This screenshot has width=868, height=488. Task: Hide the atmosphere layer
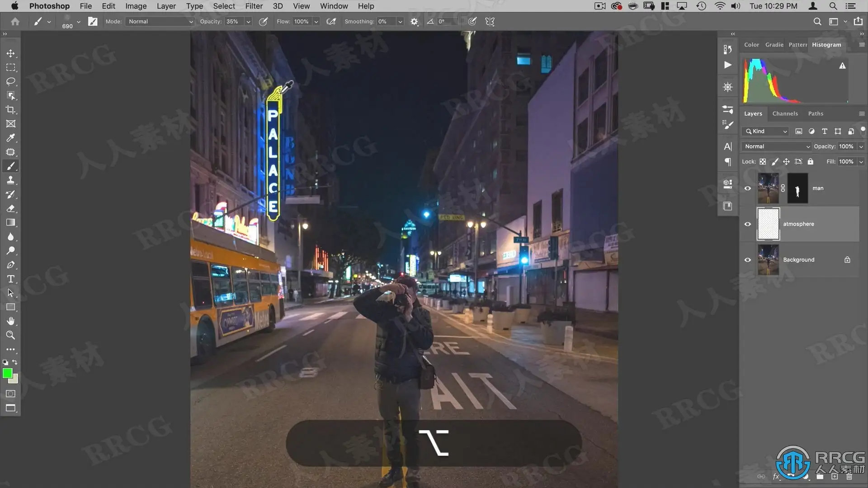748,224
